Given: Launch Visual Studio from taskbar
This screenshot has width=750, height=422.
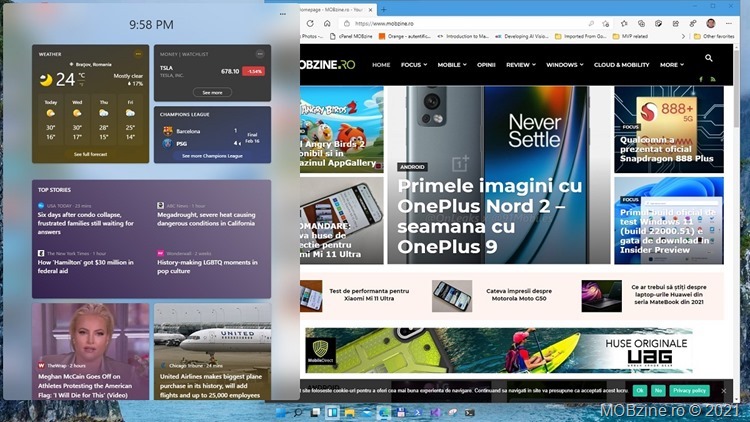Looking at the screenshot, I should [x=435, y=412].
